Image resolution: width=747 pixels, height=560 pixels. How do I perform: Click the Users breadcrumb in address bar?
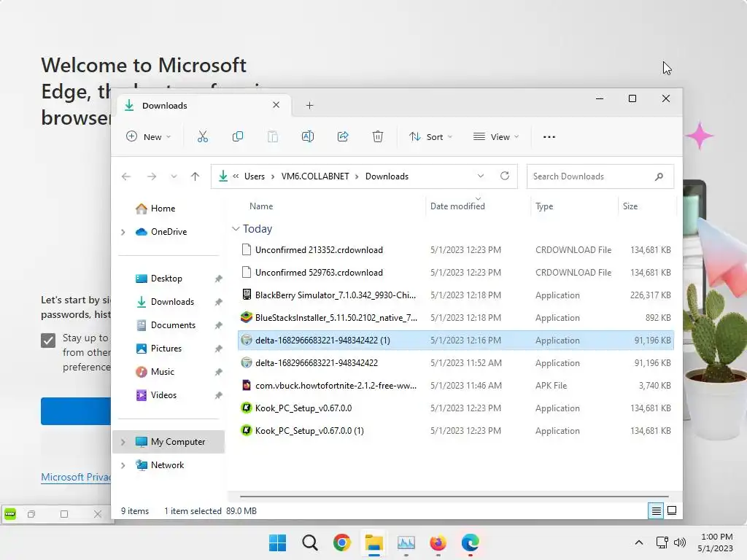pos(255,176)
